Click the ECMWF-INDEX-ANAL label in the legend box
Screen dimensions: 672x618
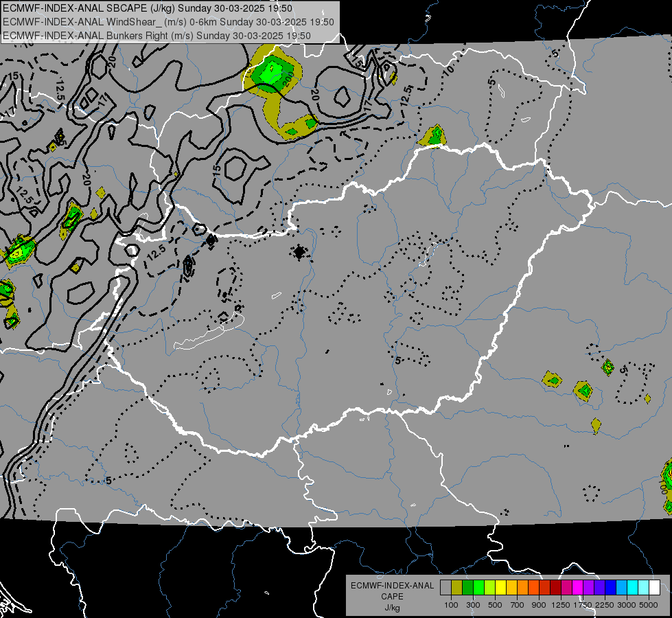392,586
